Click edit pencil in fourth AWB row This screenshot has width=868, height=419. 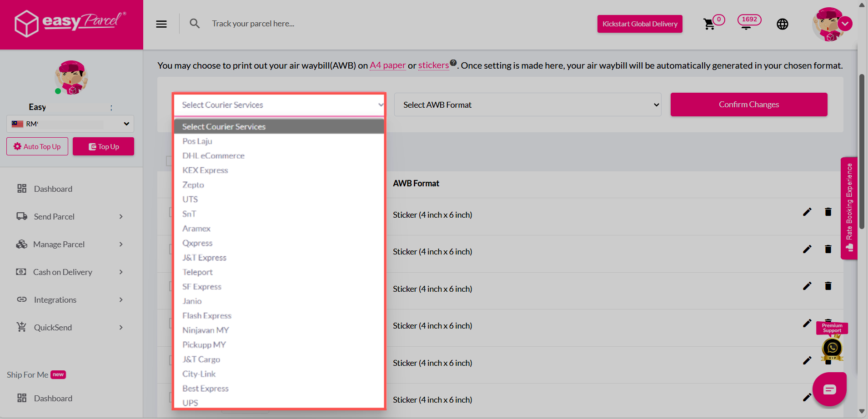[807, 323]
